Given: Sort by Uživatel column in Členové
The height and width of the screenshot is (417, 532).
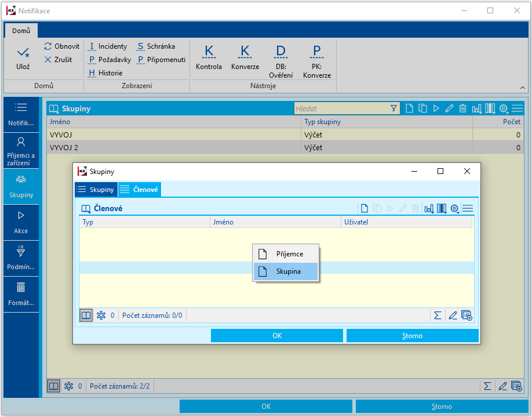Looking at the screenshot, I should point(406,222).
